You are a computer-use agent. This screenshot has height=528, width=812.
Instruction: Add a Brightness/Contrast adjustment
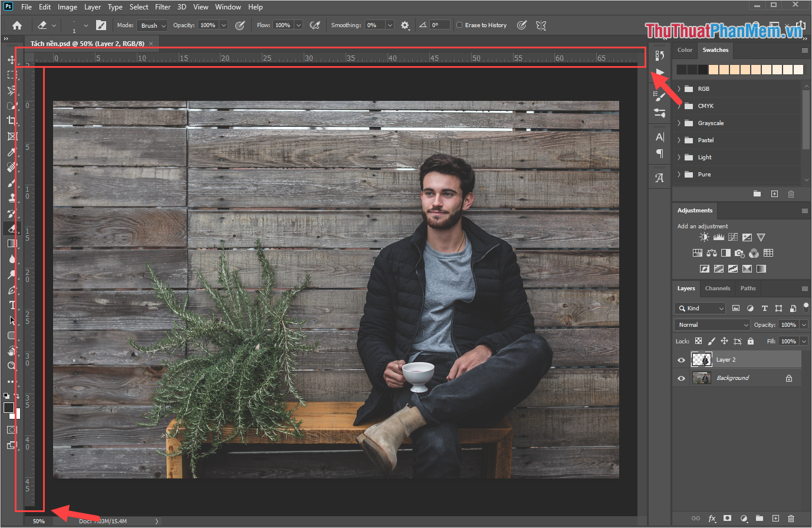pyautogui.click(x=704, y=237)
